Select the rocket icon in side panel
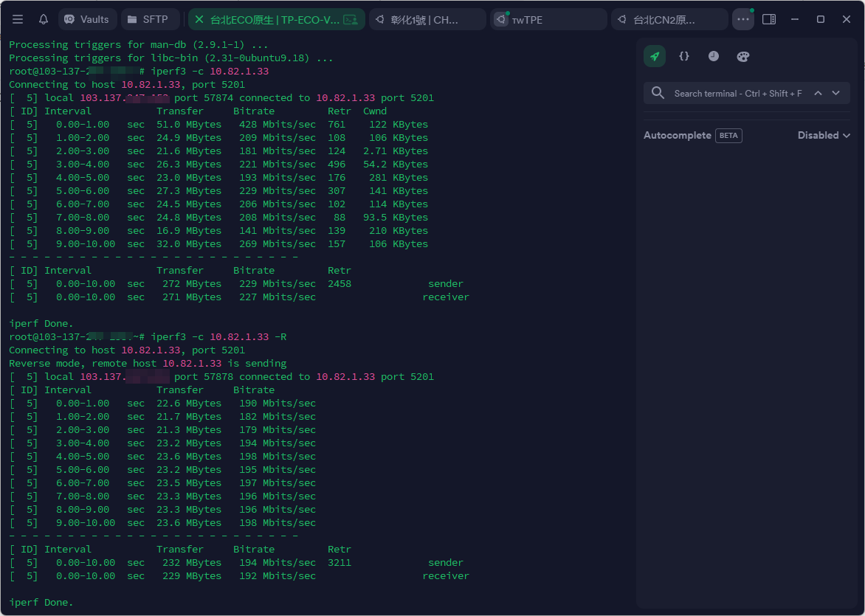This screenshot has height=616, width=865. coord(654,56)
